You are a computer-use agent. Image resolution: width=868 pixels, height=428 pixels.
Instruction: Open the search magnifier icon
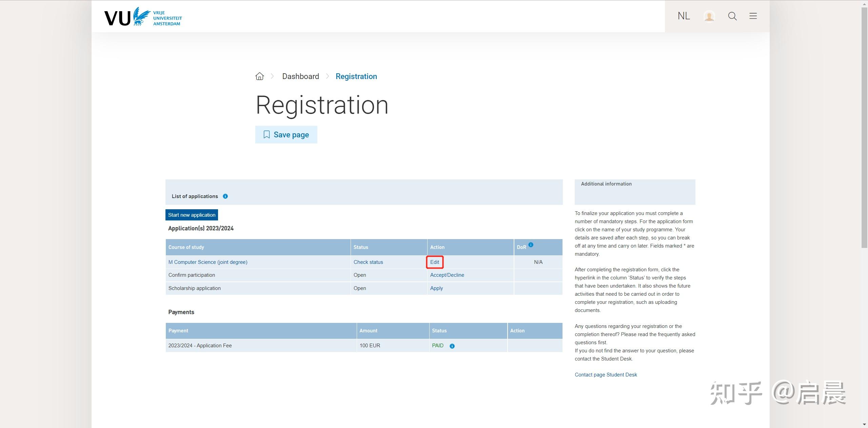click(732, 16)
